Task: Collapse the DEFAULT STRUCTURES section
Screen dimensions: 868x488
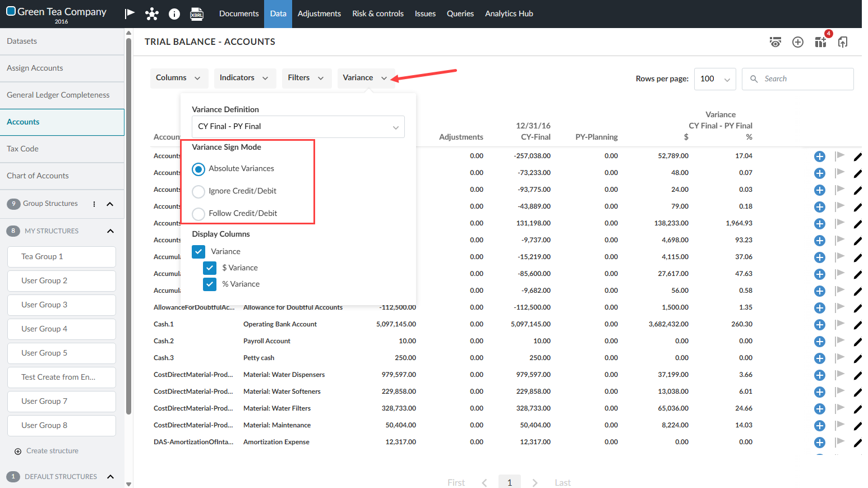Action: point(110,477)
